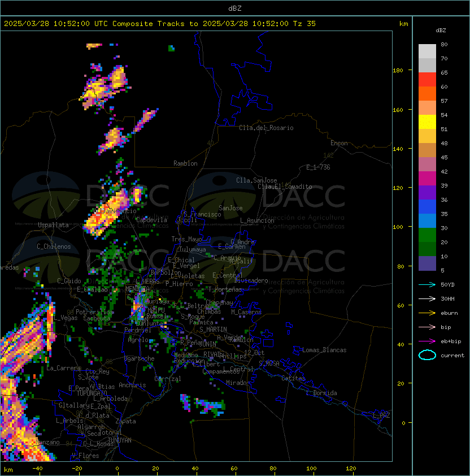Click the cyan 50YD arrow in legend

click(427, 285)
